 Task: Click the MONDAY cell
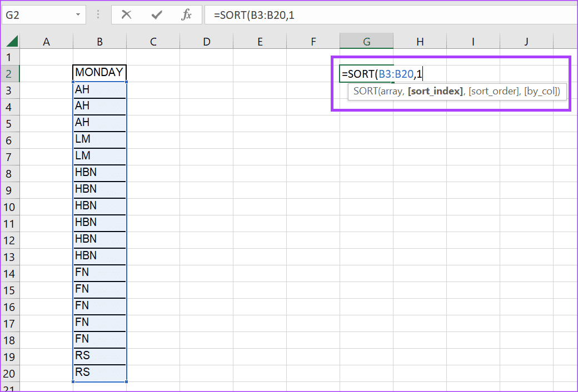tap(99, 73)
